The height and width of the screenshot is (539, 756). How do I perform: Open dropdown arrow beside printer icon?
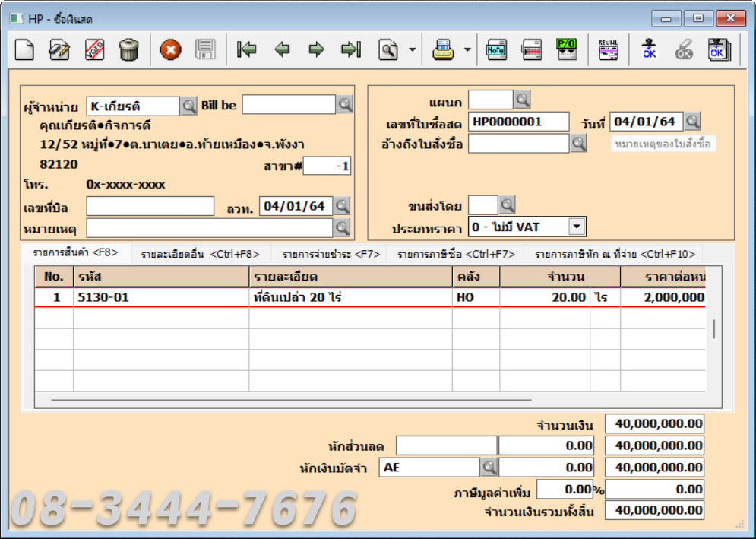click(x=467, y=49)
